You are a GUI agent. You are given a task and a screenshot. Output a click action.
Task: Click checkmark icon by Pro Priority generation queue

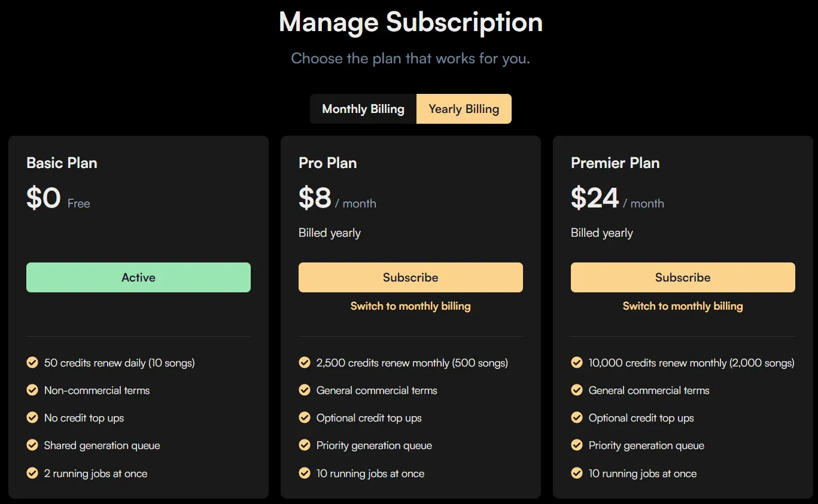305,445
